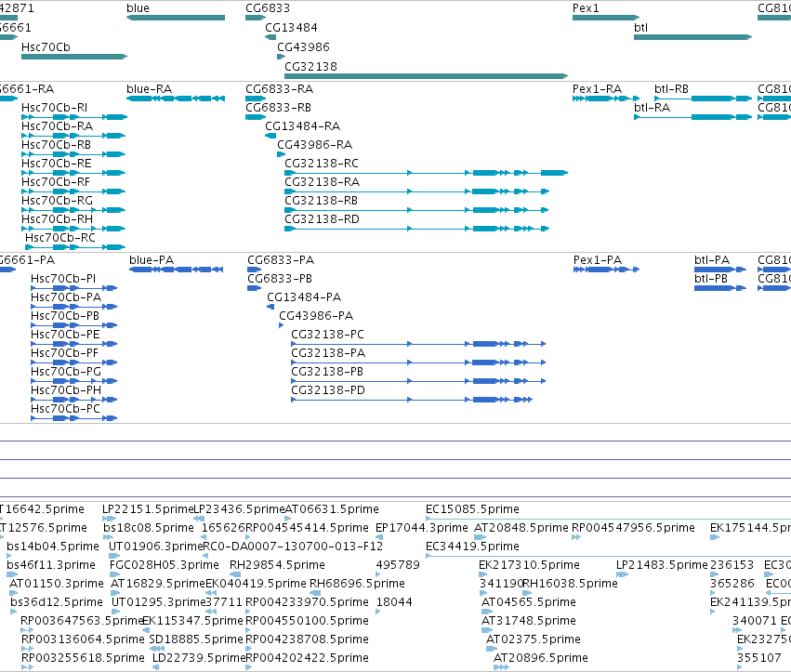This screenshot has width=791, height=672.
Task: Select the CG32138-RD transcript label
Action: point(322,219)
